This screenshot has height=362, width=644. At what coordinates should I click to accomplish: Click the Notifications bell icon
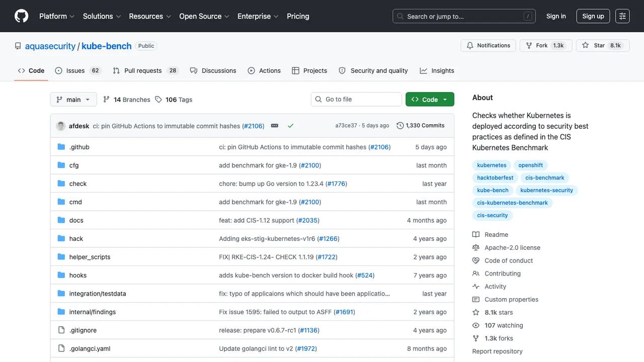point(470,45)
